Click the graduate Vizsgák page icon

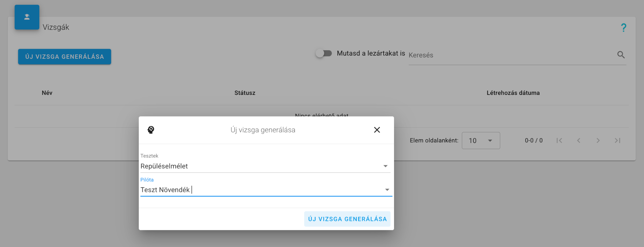pos(27,17)
